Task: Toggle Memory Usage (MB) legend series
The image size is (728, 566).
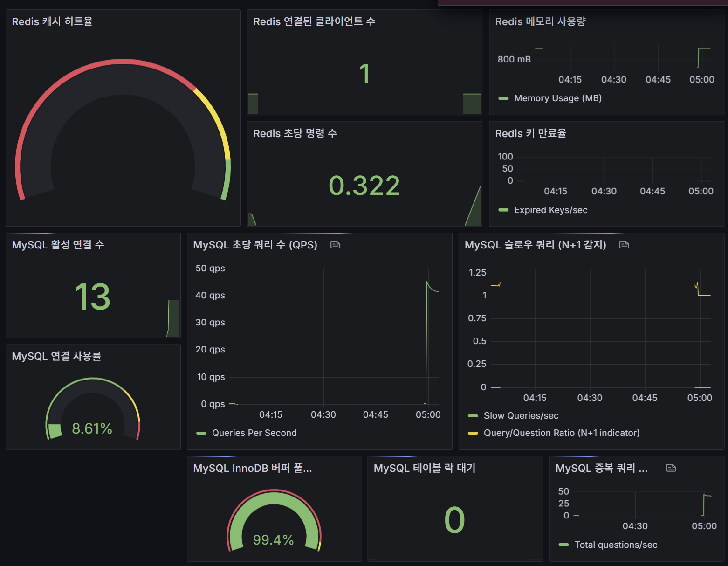Action: [557, 98]
